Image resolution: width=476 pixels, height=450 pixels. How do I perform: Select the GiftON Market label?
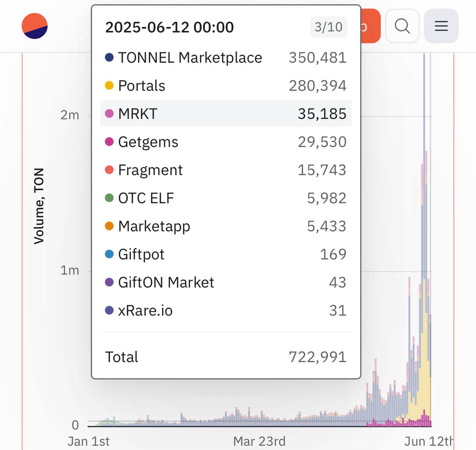point(166,282)
